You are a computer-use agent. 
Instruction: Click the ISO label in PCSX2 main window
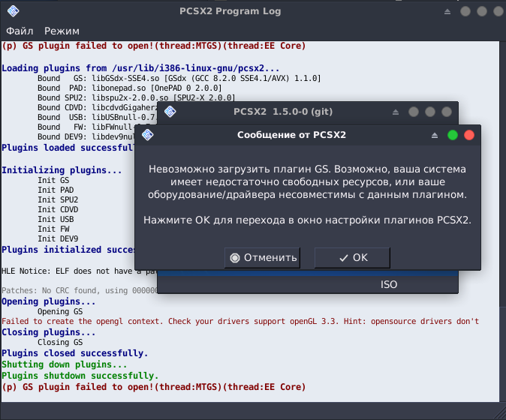tap(389, 284)
